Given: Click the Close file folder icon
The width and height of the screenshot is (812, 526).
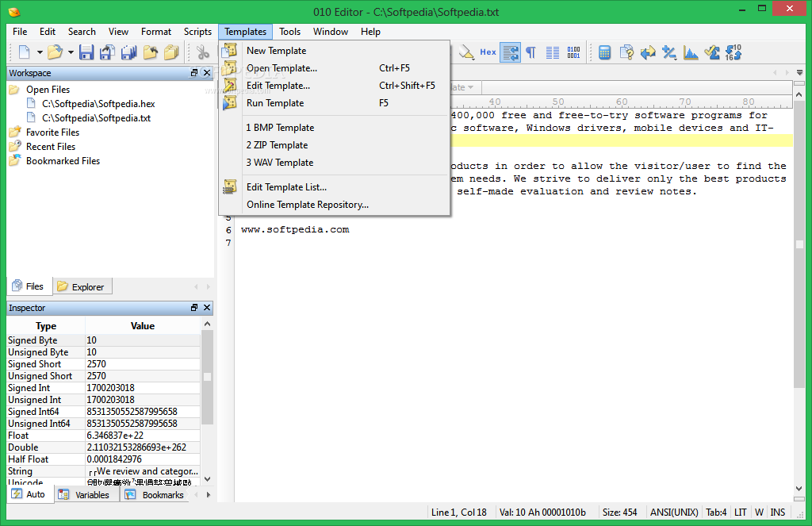Looking at the screenshot, I should (x=150, y=52).
